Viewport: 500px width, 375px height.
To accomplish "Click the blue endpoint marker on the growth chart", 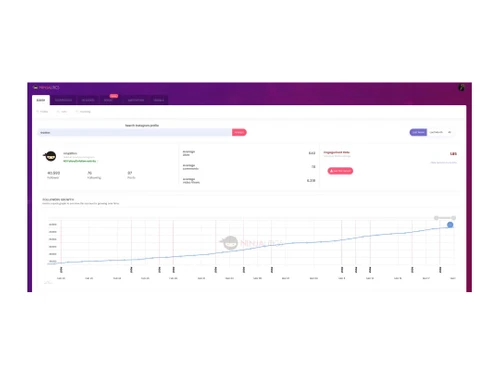I will pos(450,225).
